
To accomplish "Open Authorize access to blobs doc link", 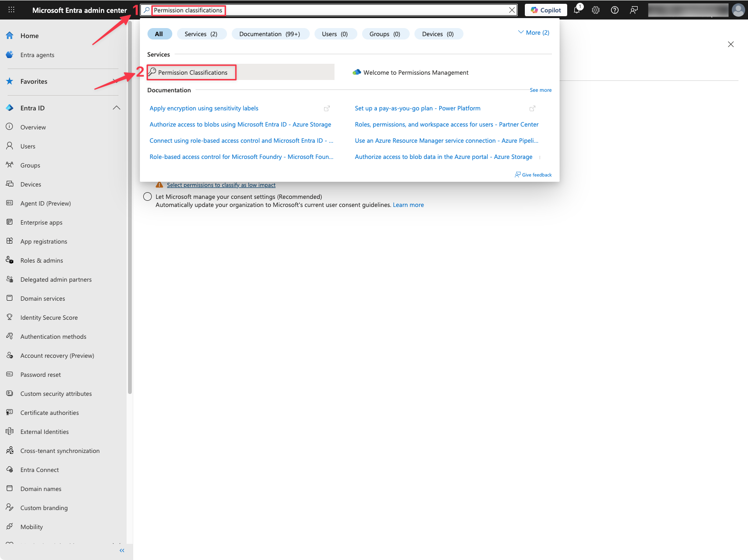I will (x=240, y=125).
